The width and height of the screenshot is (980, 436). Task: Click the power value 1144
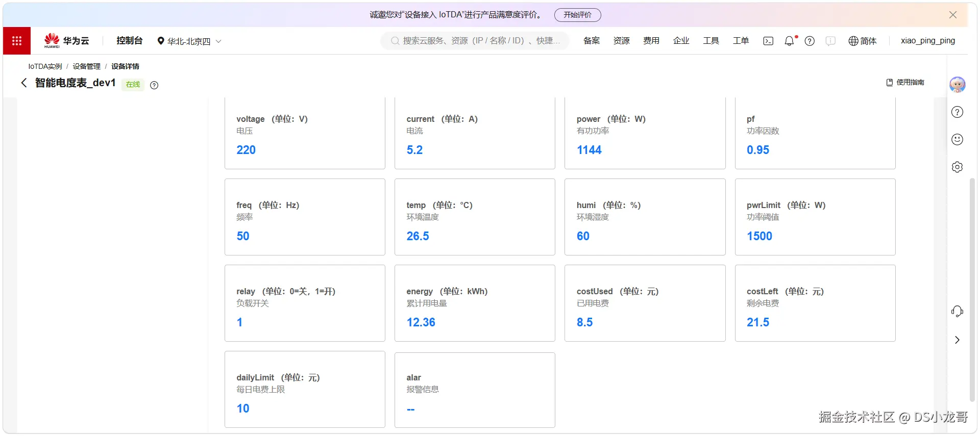[589, 150]
